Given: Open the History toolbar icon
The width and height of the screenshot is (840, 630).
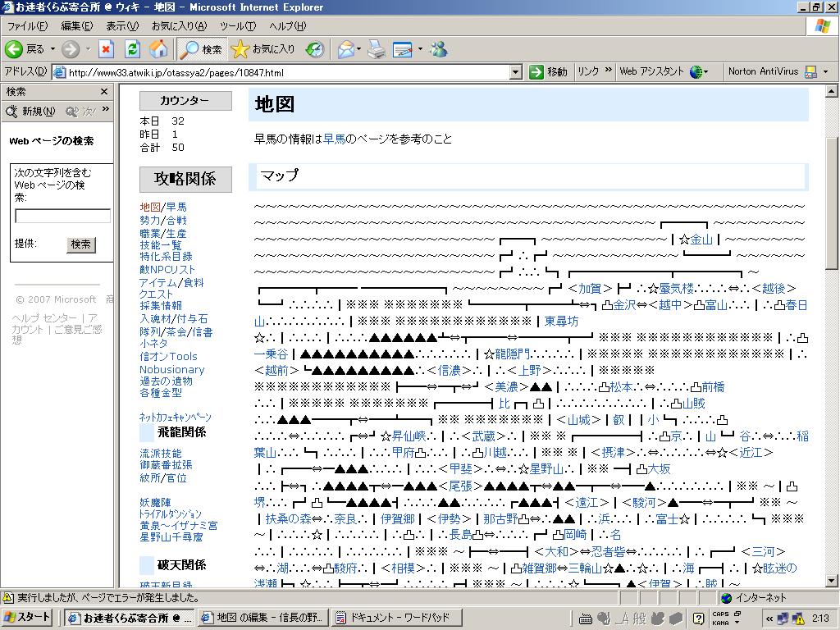Looking at the screenshot, I should 315,49.
